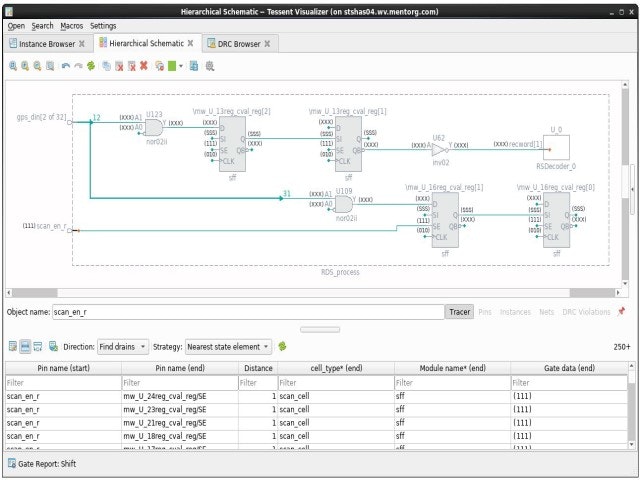Image resolution: width=640 pixels, height=480 pixels.
Task: Click the U_0 RSDecoder_0 block
Action: pyautogui.click(x=556, y=147)
